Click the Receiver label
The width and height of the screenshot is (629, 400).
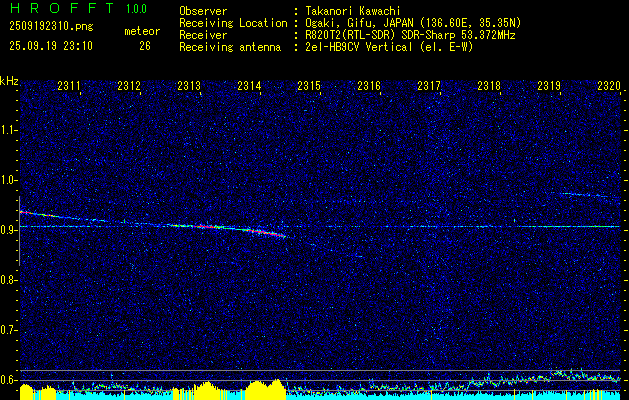[x=203, y=35]
